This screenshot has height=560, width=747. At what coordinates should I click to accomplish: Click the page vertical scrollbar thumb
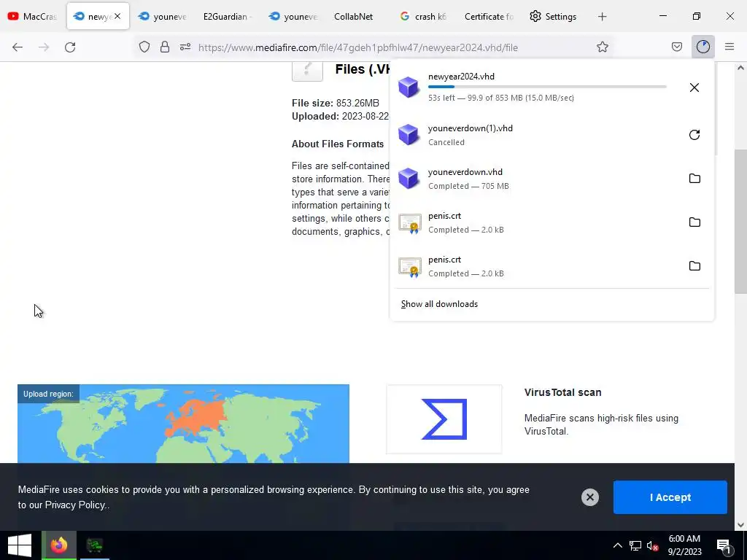(x=740, y=222)
